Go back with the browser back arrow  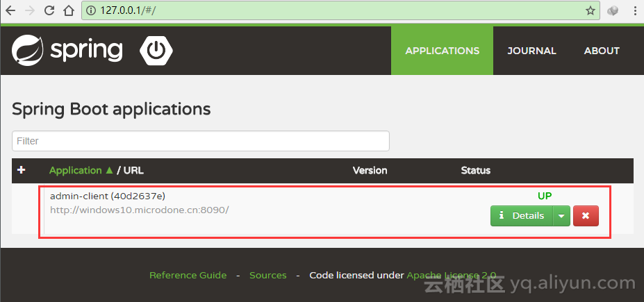point(10,10)
